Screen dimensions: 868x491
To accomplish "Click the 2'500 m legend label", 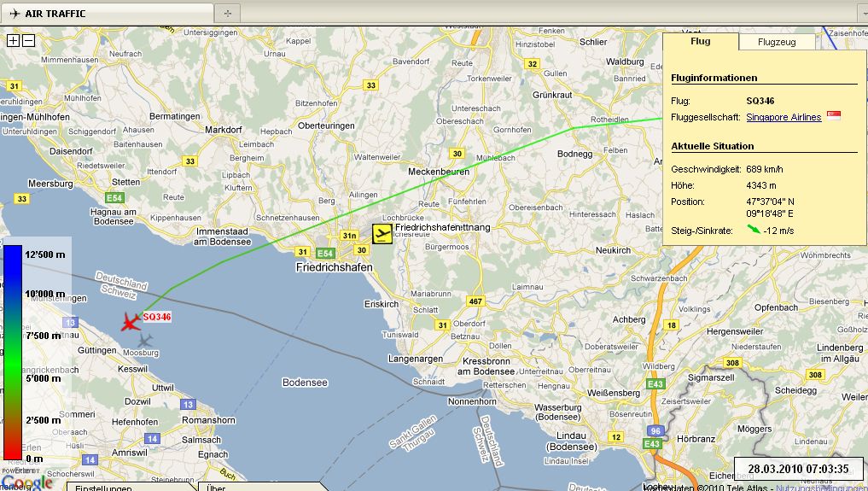I will 44,419.
